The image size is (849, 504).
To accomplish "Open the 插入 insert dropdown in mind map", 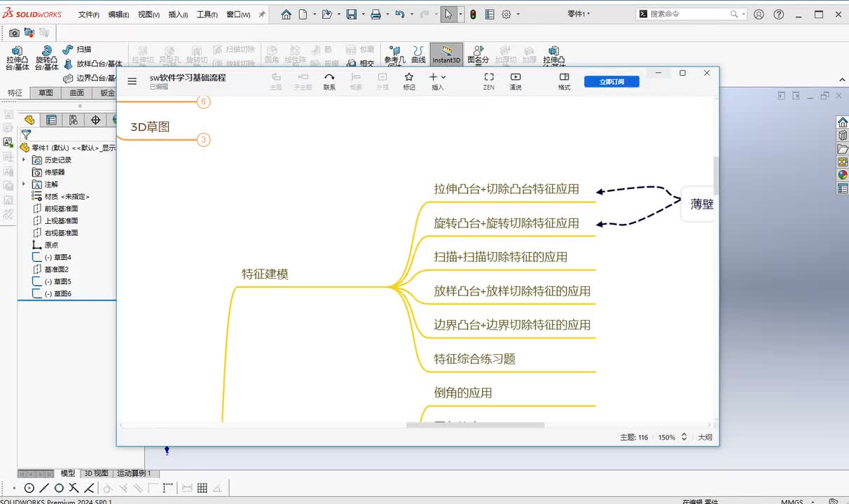I will 438,81.
